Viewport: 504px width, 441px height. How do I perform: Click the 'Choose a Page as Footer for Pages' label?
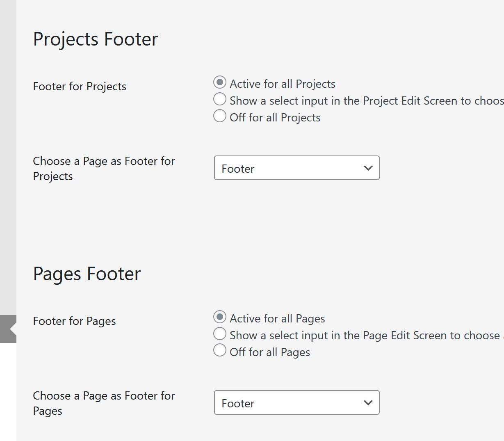click(104, 403)
